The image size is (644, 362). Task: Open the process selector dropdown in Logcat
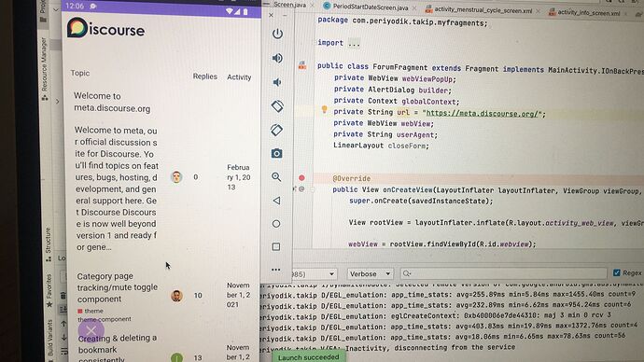315,273
